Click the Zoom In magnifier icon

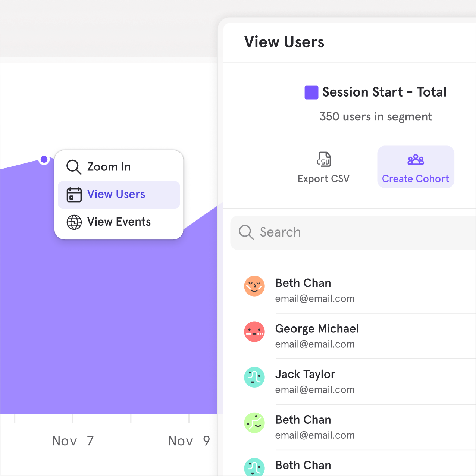(74, 167)
